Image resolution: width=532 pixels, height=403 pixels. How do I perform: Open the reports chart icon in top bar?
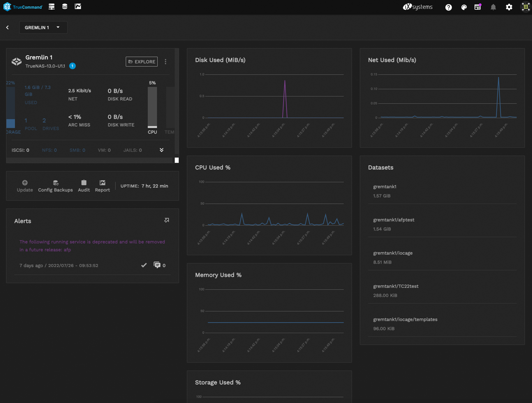[x=78, y=7]
